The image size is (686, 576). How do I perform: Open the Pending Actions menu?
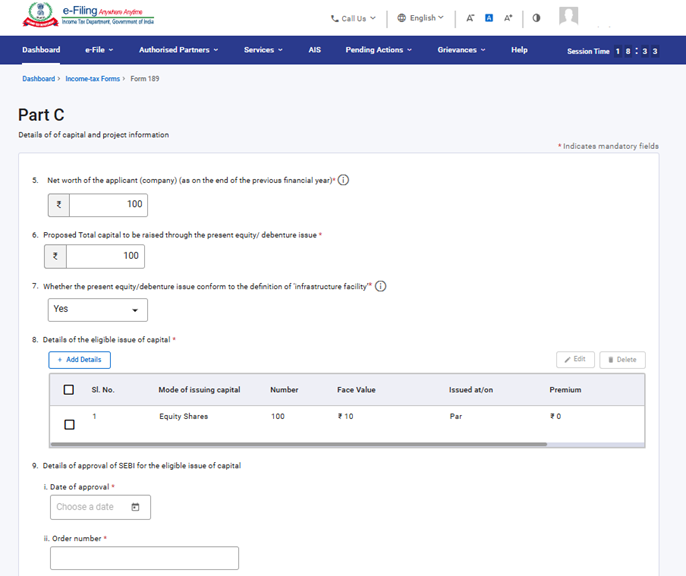(378, 50)
